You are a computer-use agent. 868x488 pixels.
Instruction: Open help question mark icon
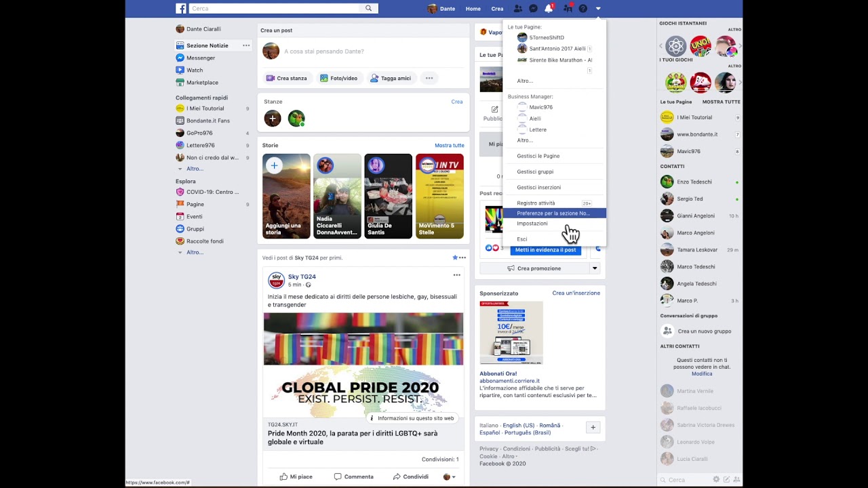pos(583,9)
